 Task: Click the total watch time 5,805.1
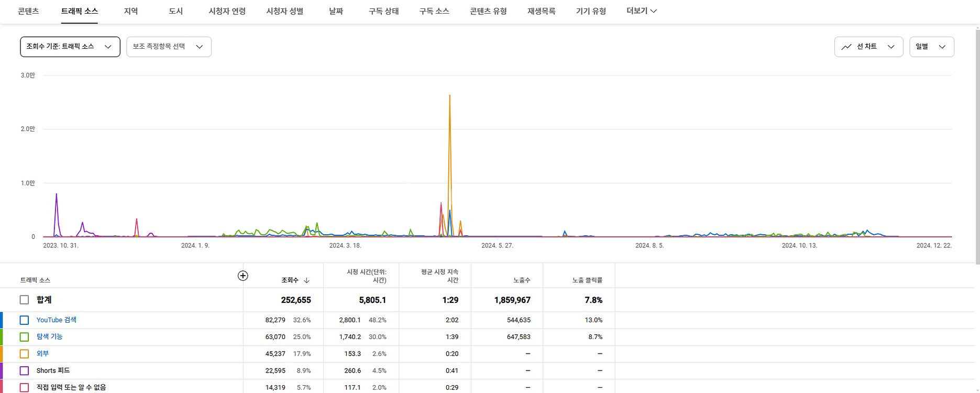(372, 300)
